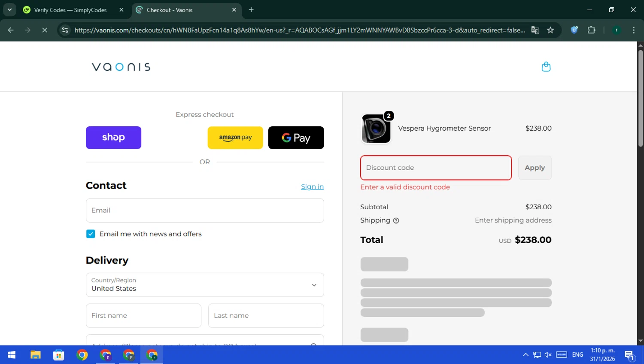Screen dimensions: 644x364
Task: Click the scrollbar down arrow
Action: pos(641,341)
